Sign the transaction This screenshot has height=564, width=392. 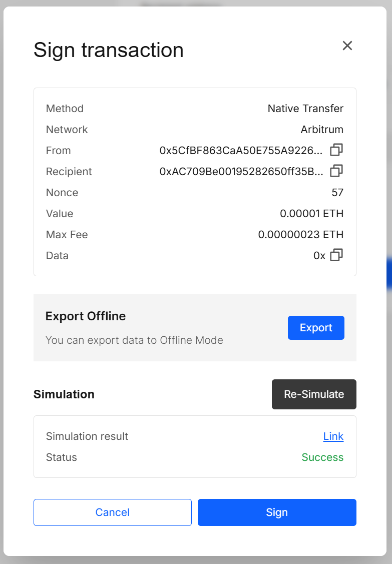click(x=277, y=512)
